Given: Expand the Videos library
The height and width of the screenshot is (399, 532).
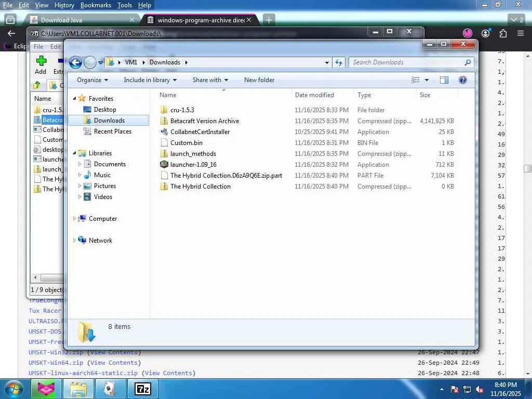Looking at the screenshot, I should tap(79, 197).
